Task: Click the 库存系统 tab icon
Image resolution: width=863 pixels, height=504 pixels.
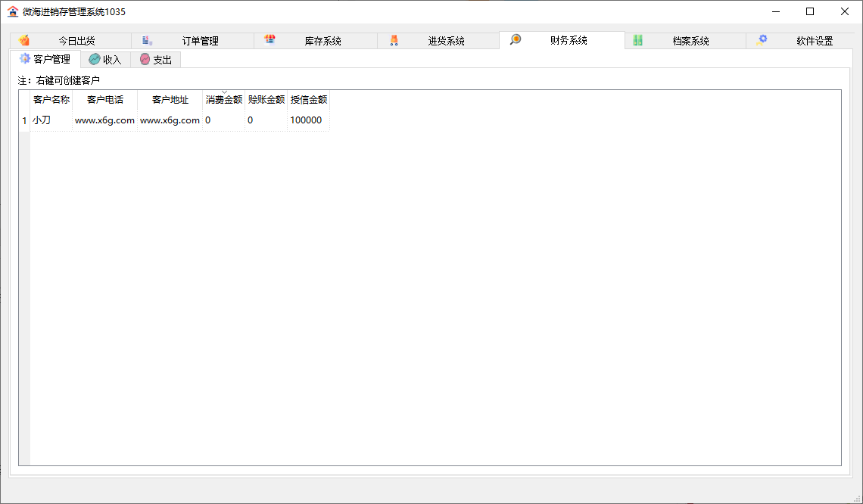Action: (269, 41)
